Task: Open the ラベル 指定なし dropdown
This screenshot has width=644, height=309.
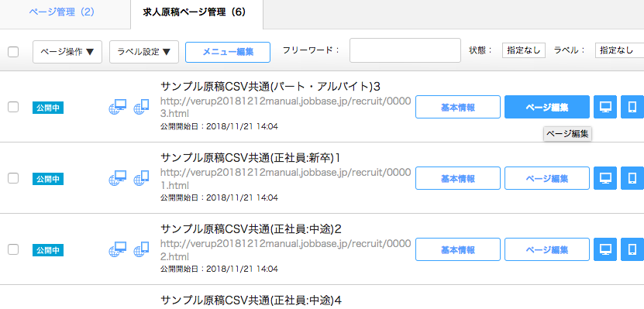Action: tap(619, 50)
